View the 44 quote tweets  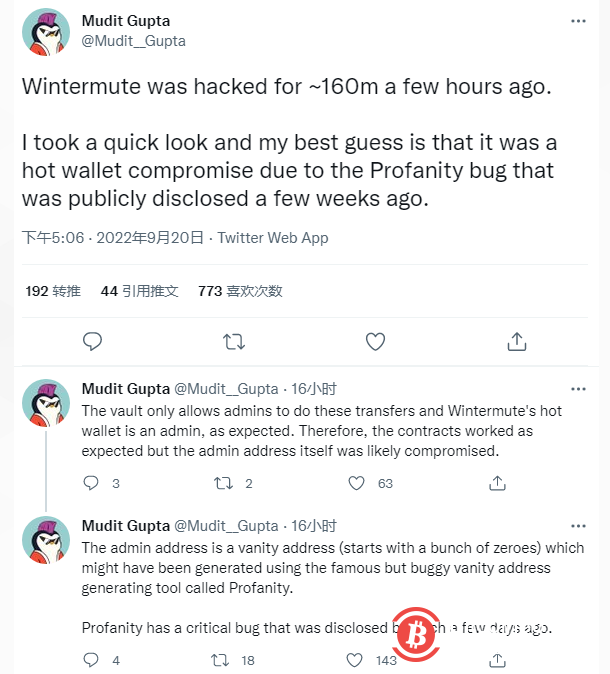click(139, 291)
